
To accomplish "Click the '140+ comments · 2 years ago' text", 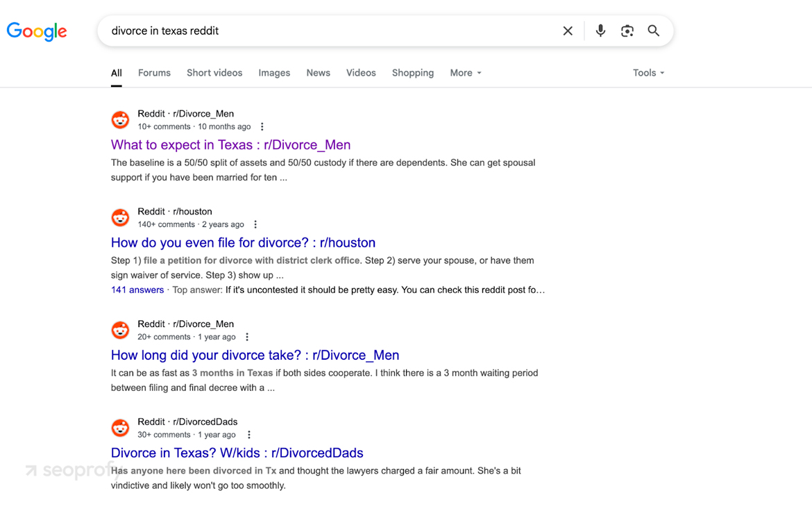I will [191, 224].
